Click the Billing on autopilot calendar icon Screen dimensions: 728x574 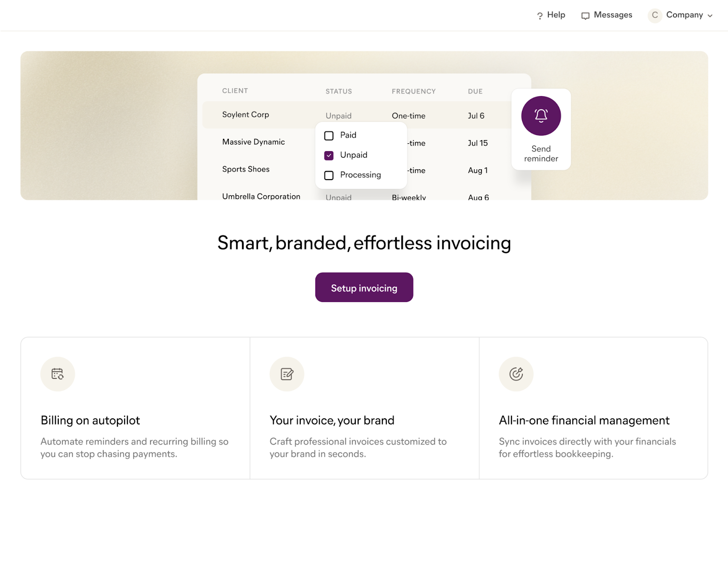(58, 374)
